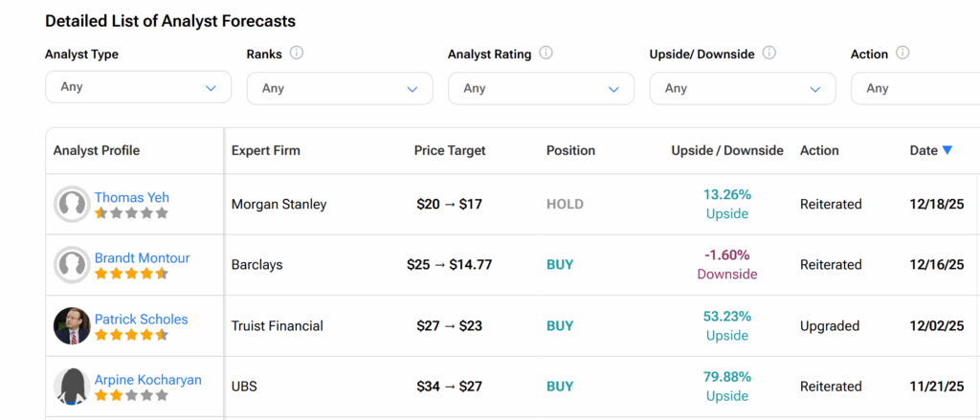Click the Upside/Downside filter info icon
This screenshot has height=420, width=980.
[769, 54]
